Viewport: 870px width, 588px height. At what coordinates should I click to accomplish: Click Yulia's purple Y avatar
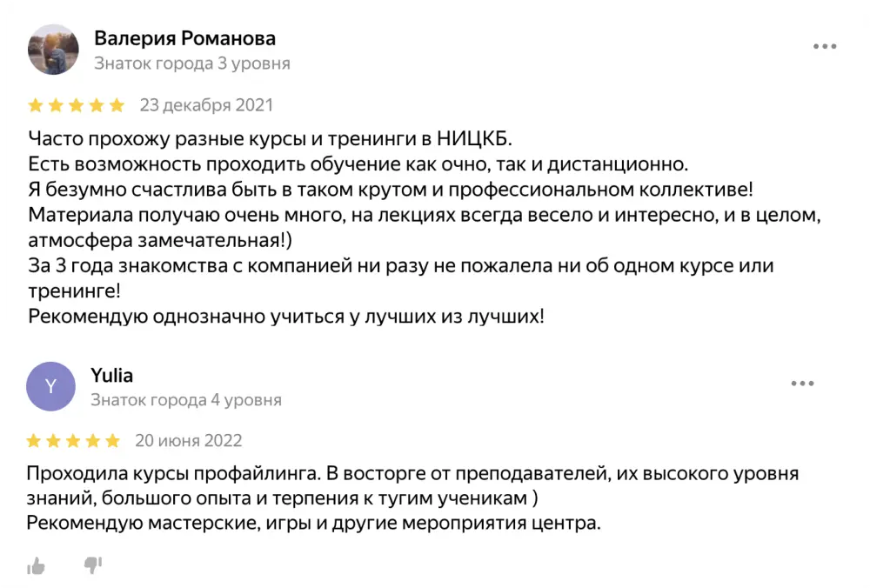[51, 386]
